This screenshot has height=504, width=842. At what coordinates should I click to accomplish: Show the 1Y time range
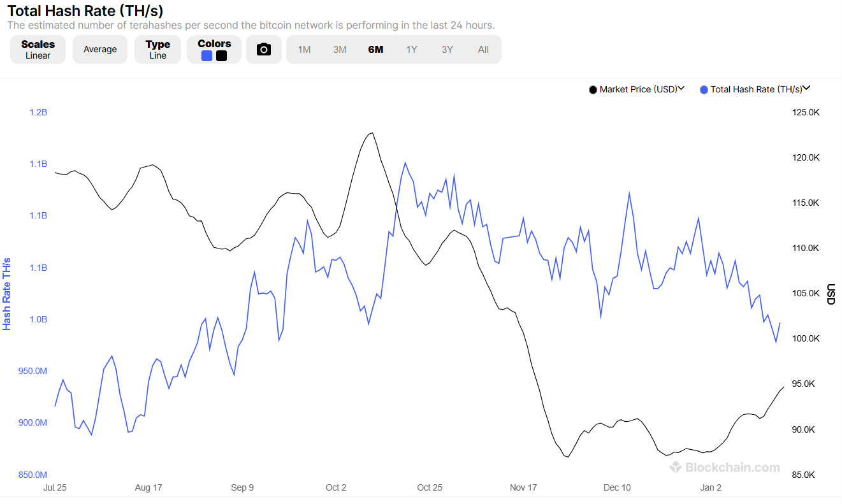(412, 50)
